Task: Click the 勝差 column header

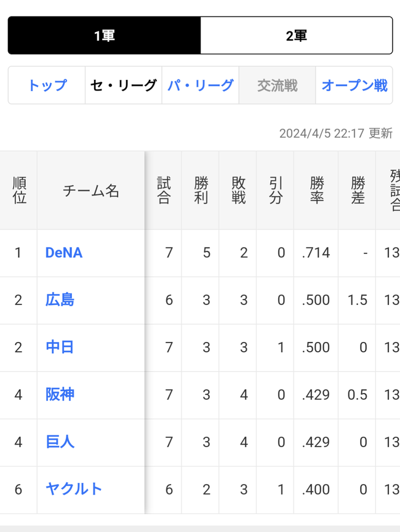Action: click(358, 191)
